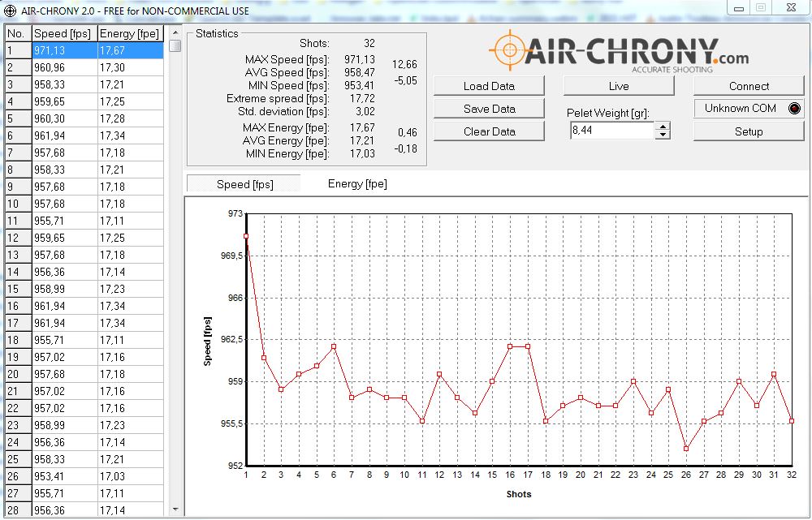
Task: Select row number 10 in shot list
Action: 19,204
